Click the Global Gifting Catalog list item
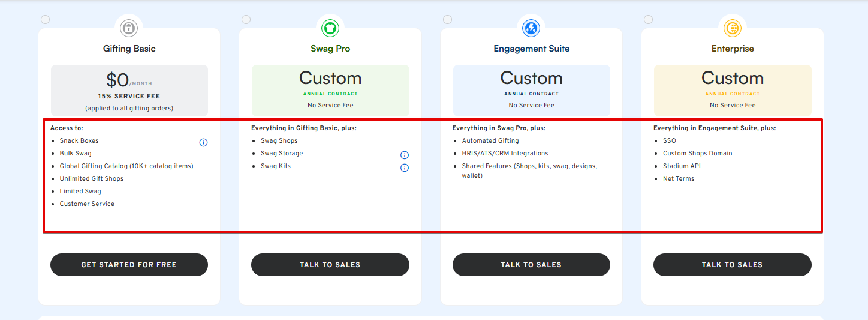Image resolution: width=868 pixels, height=320 pixels. pyautogui.click(x=126, y=166)
